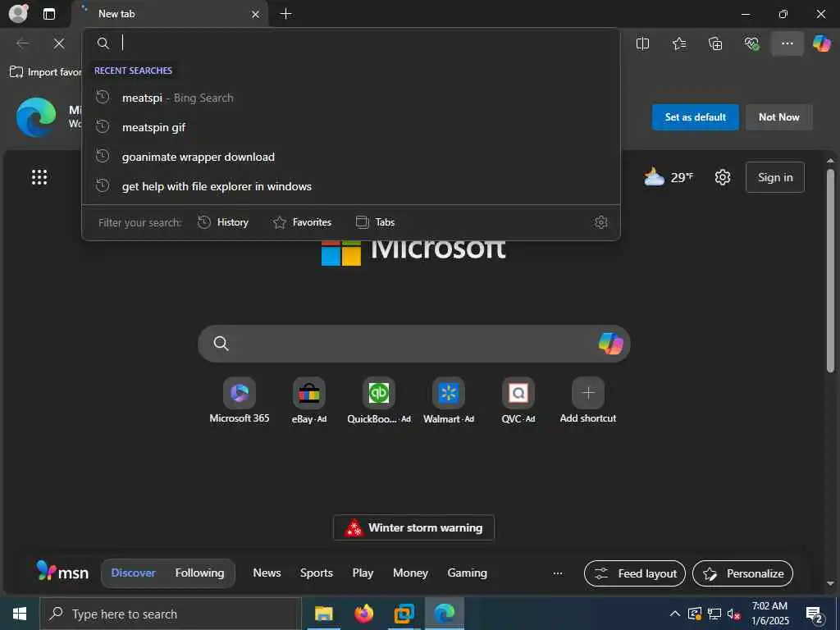Select recent search meatspi
Image resolution: width=840 pixels, height=630 pixels.
(x=351, y=98)
